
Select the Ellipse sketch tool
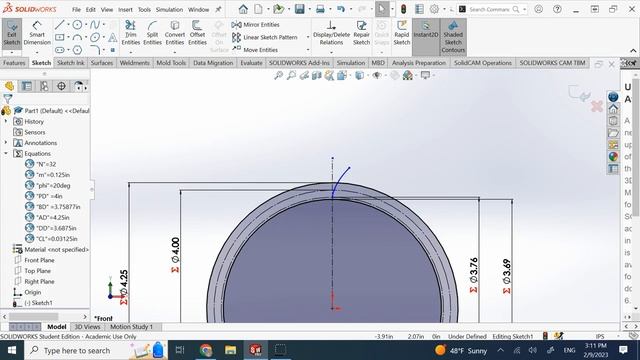(x=95, y=38)
